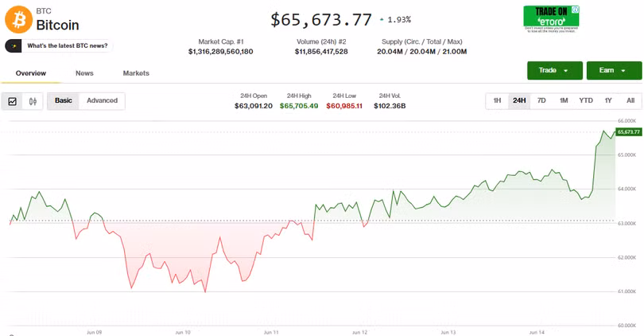Viewport: 644px width, 336px height.
Task: Show All-time chart range
Action: pos(630,101)
